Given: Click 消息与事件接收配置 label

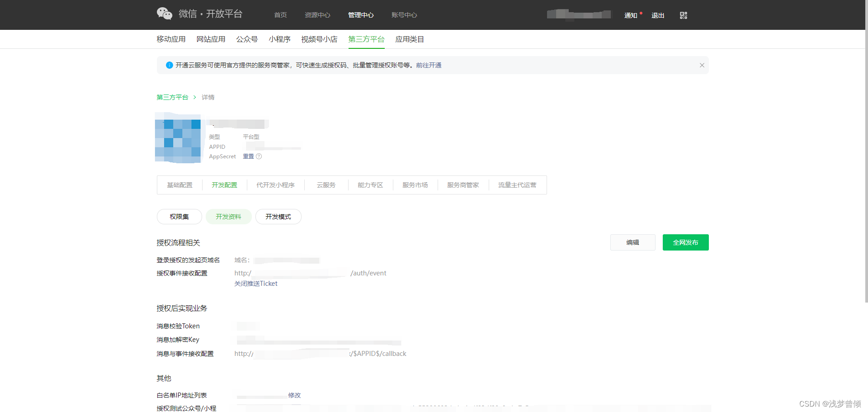Looking at the screenshot, I should point(185,354).
